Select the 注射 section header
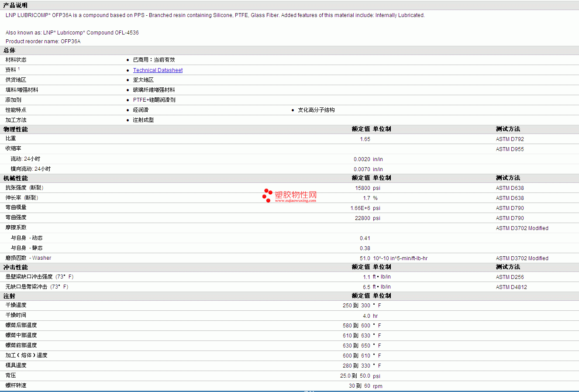 (9, 296)
